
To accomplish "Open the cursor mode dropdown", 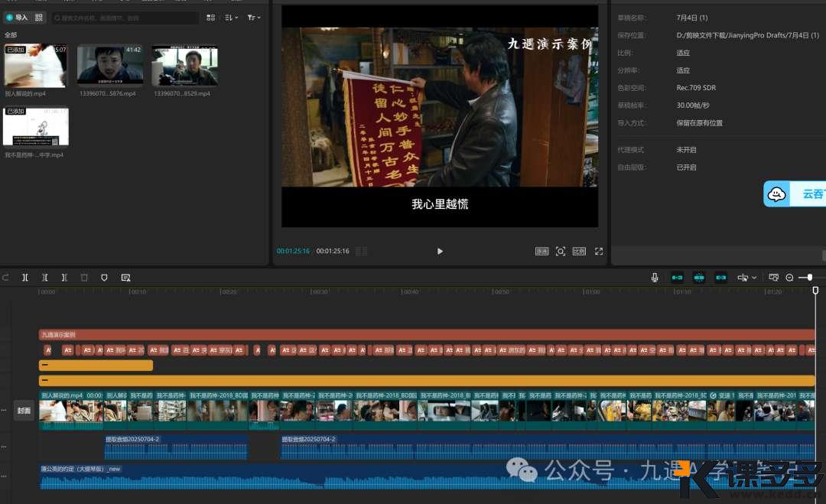I will 747,278.
